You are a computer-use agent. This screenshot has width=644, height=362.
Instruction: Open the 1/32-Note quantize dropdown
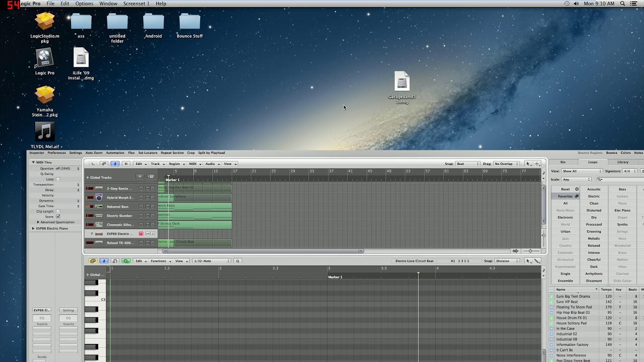click(x=211, y=261)
